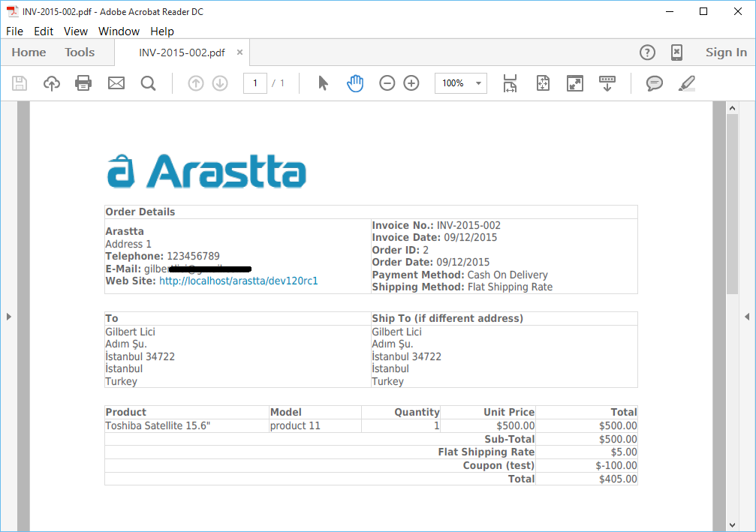The width and height of the screenshot is (756, 532).
Task: Click the Ship To (if different address) header
Action: 447,319
